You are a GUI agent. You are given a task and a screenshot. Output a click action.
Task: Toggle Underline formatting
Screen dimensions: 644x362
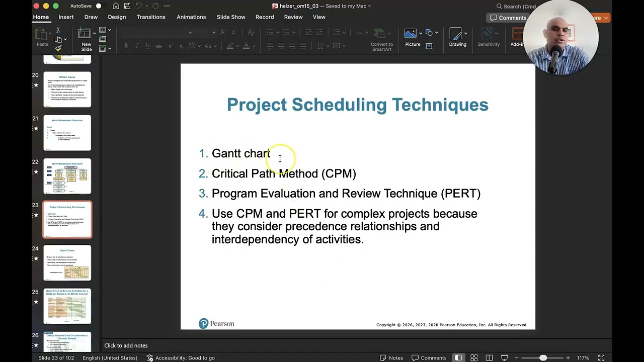pos(147,46)
